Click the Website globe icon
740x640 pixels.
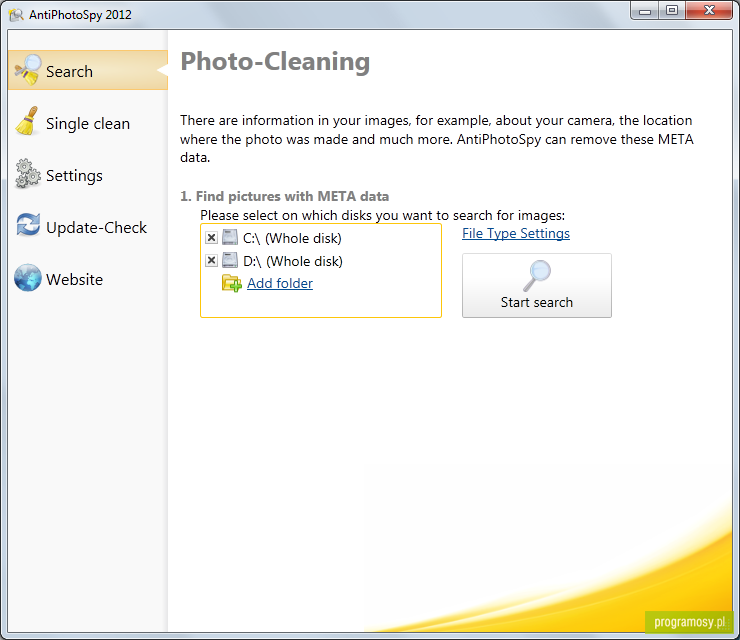coord(28,278)
